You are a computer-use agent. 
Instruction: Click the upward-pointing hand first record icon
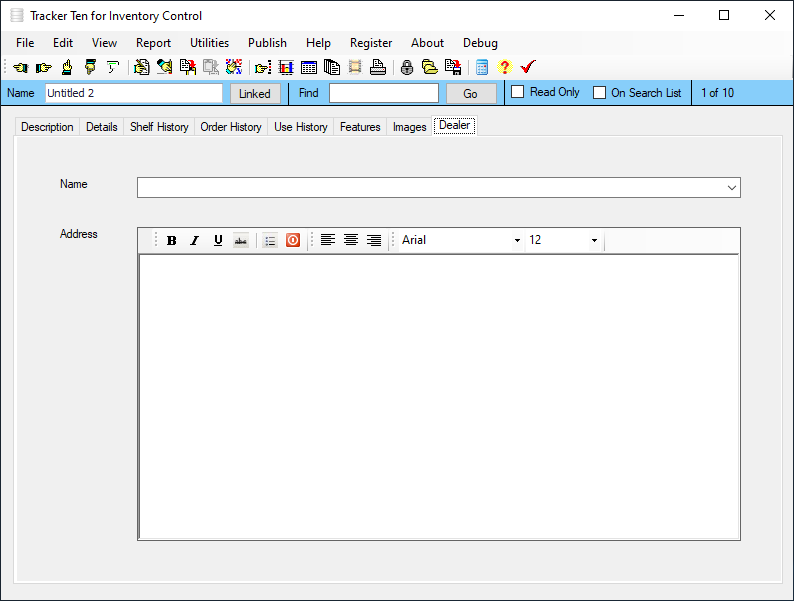pyautogui.click(x=67, y=67)
